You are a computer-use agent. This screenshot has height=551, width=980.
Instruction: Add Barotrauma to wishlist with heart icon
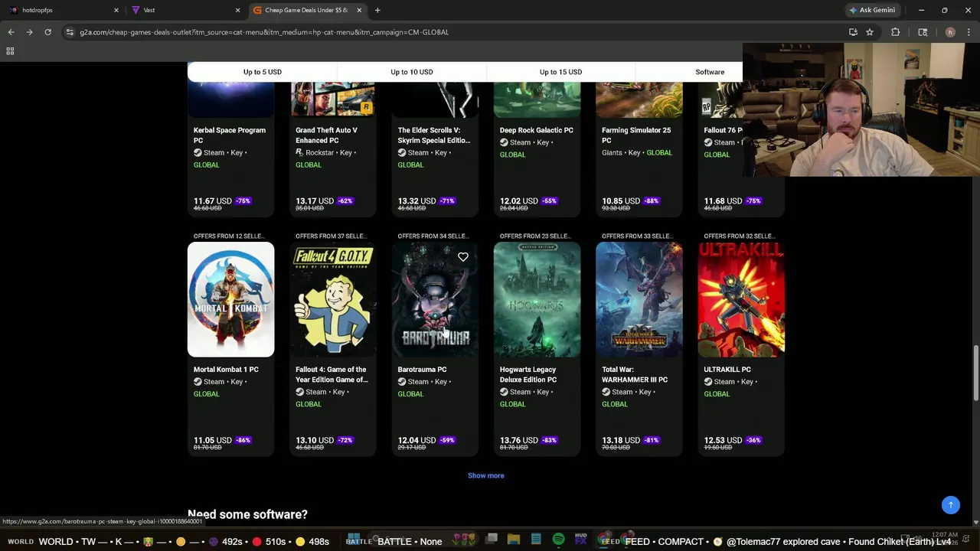(463, 257)
